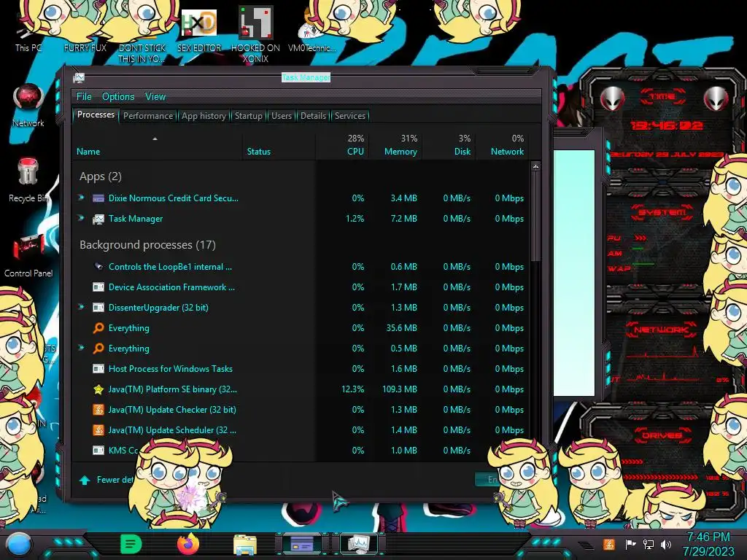Sort processes by the Status column
This screenshot has width=747, height=560.
(x=279, y=146)
